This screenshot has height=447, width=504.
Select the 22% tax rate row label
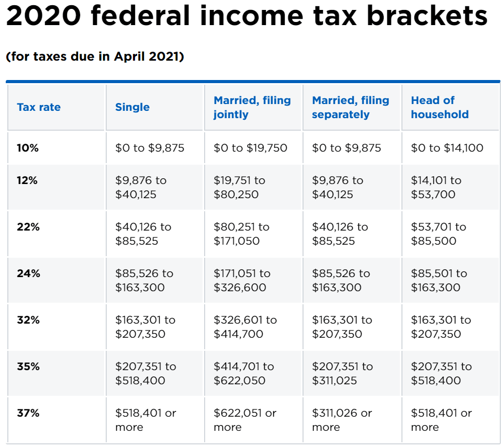pyautogui.click(x=28, y=227)
